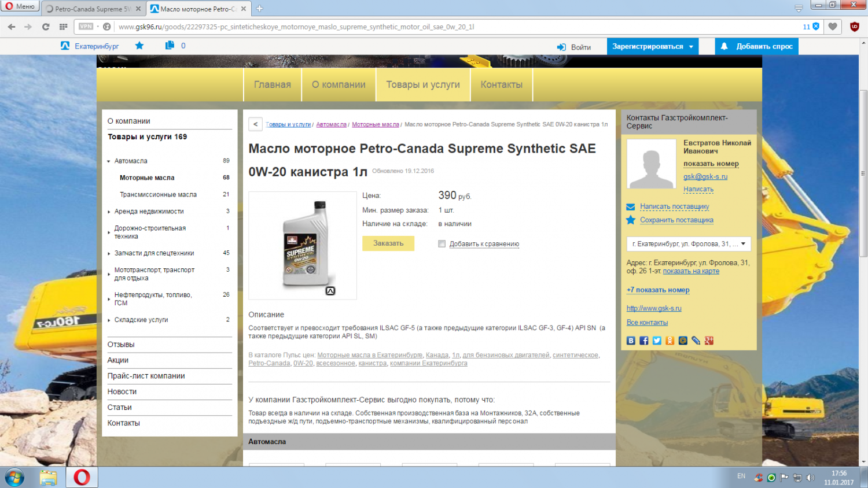Click the breadcrumb back arrow button
868x488 pixels.
pyautogui.click(x=256, y=124)
